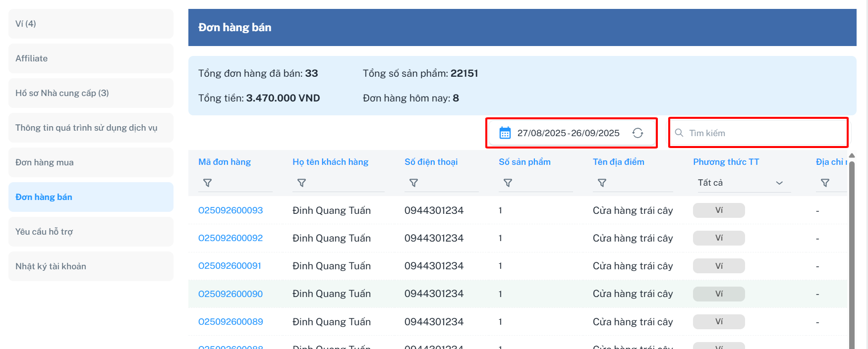Viewport: 868px width, 349px height.
Task: Open order link 025092600093
Action: (231, 210)
